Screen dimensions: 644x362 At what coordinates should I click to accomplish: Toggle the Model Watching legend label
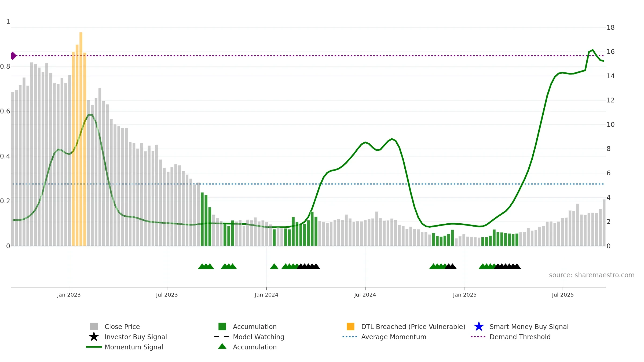pyautogui.click(x=258, y=337)
